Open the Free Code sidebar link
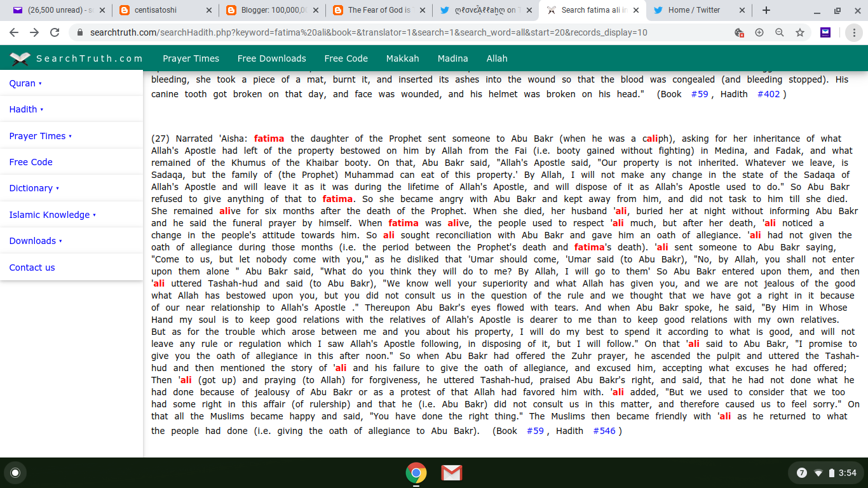 click(31, 162)
